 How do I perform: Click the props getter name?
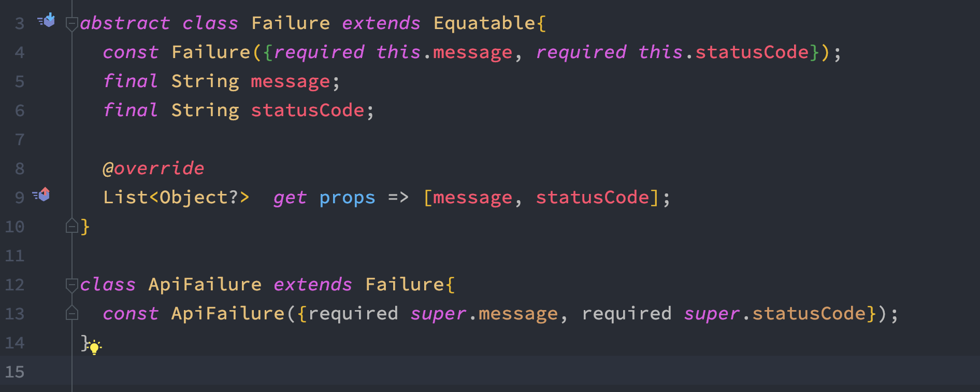coord(347,198)
